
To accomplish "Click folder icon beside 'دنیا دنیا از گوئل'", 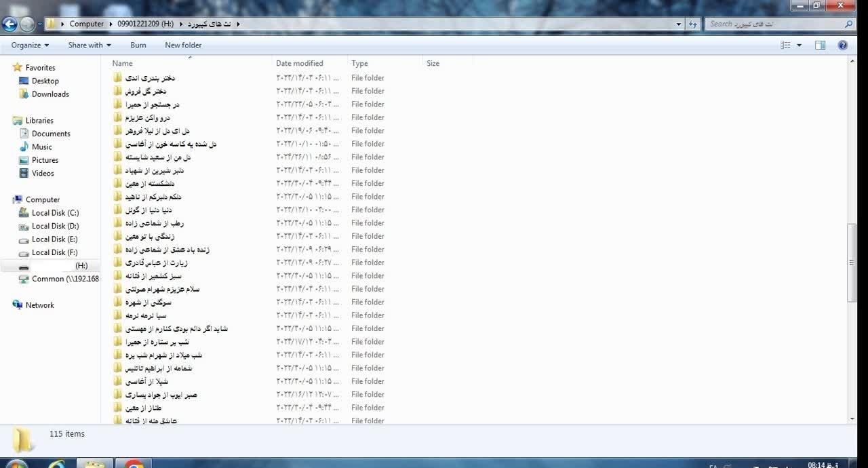I will pyautogui.click(x=117, y=210).
